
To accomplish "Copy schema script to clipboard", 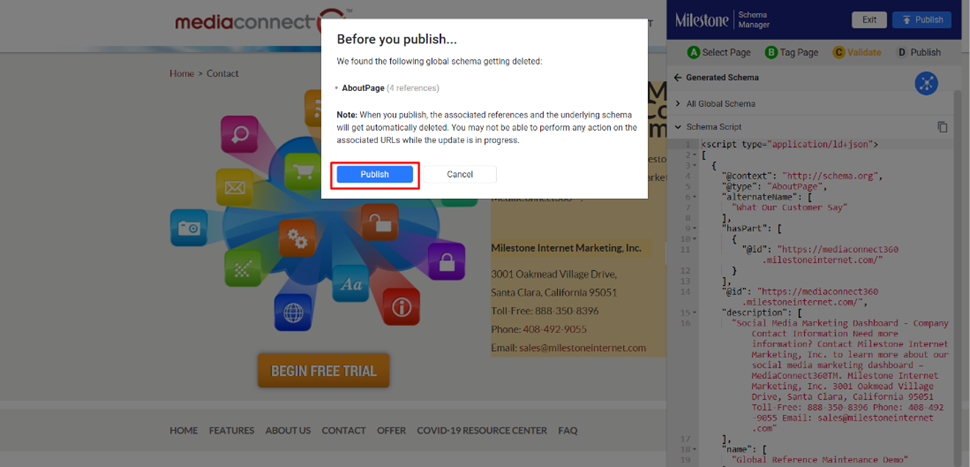I will (942, 127).
